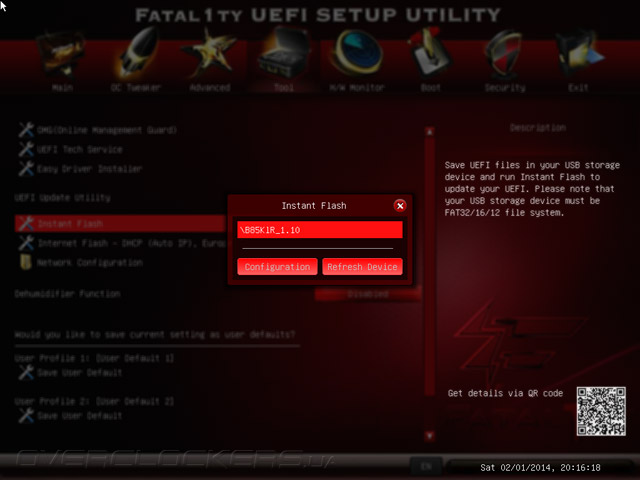The width and height of the screenshot is (640, 480).
Task: Open OMG (Online Management Guard) wrench icon
Action: tap(26, 130)
